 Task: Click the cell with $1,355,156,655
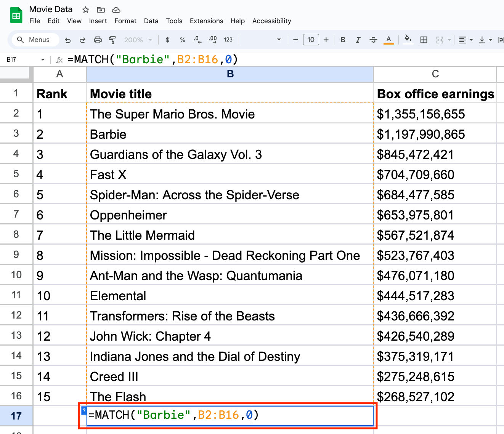pos(435,114)
